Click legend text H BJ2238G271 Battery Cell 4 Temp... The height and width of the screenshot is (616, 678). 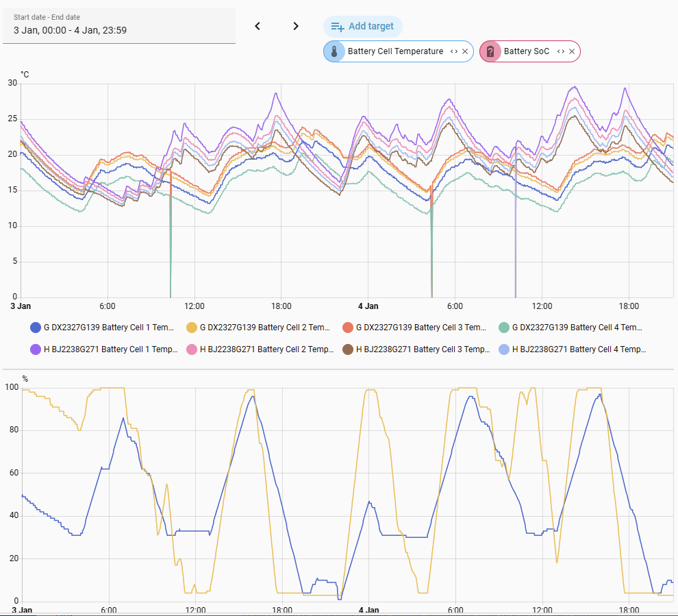point(579,349)
